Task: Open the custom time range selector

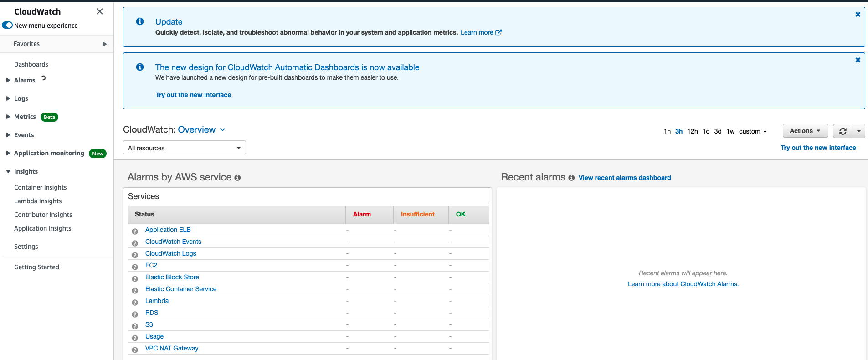Action: 753,131
